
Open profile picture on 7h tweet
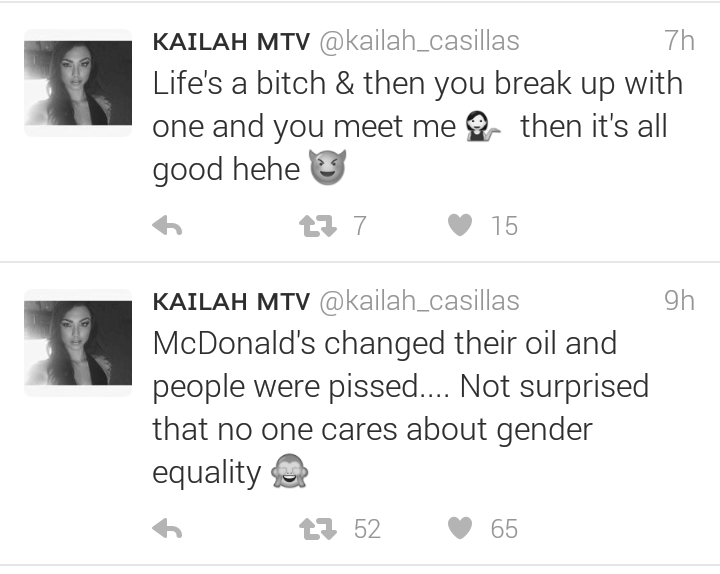click(x=78, y=83)
